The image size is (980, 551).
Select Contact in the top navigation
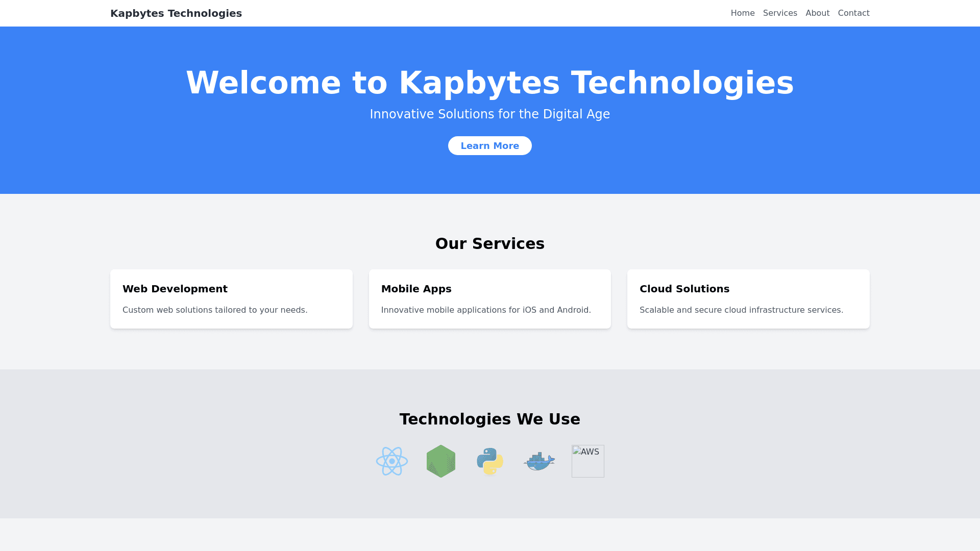pos(853,13)
